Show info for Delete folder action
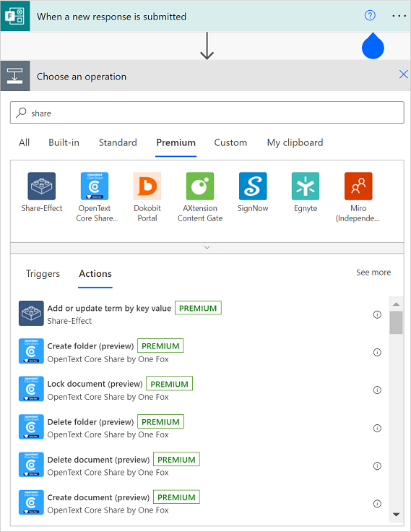The height and width of the screenshot is (532, 411). [x=377, y=428]
